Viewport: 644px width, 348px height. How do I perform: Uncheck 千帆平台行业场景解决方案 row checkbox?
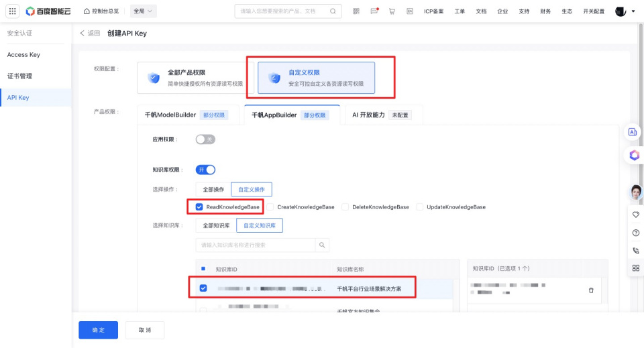[203, 288]
